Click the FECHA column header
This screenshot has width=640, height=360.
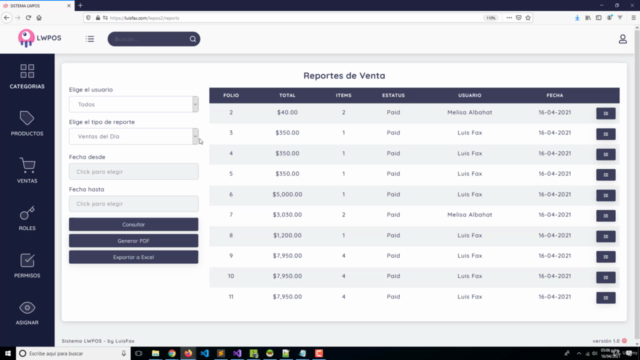click(x=555, y=95)
